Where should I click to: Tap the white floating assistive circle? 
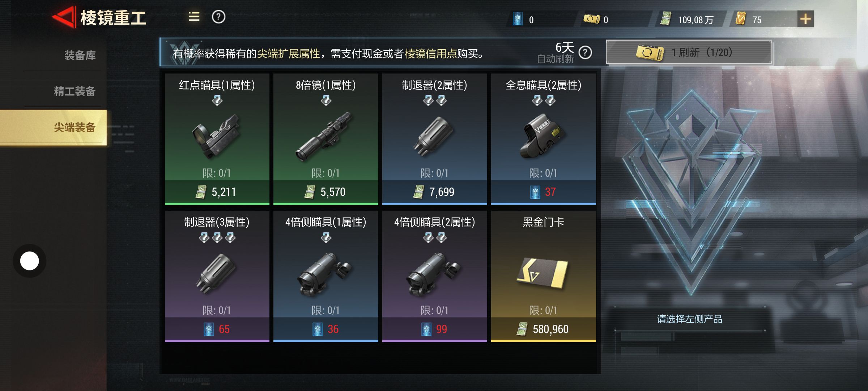[x=29, y=261]
